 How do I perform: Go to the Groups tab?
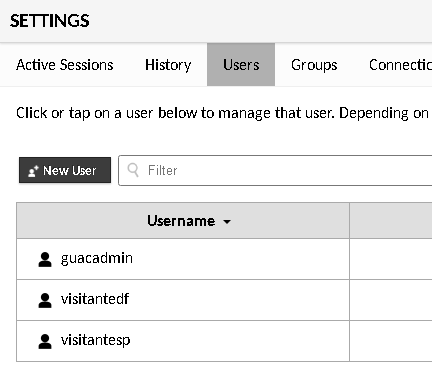(x=314, y=65)
